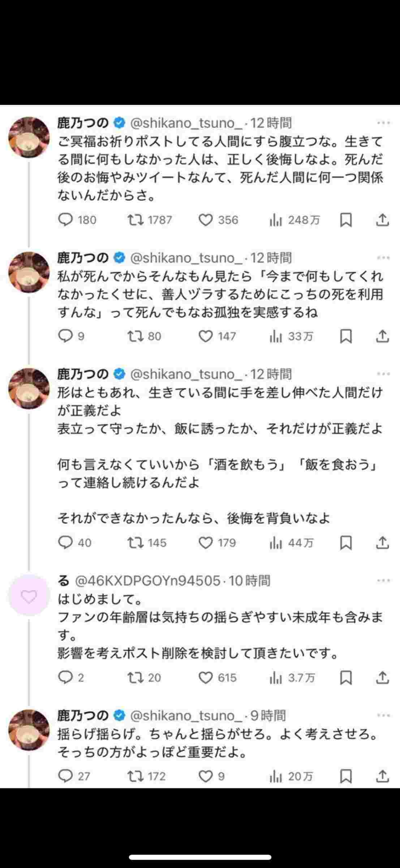Like the post showing 147 likes
This screenshot has width=400, height=868.
tap(206, 336)
